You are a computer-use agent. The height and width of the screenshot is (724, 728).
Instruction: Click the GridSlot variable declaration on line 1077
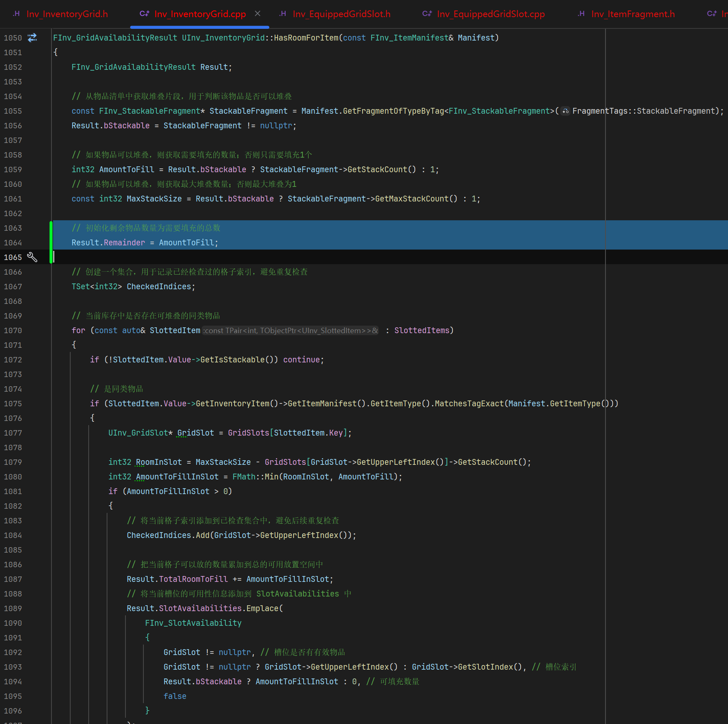[196, 433]
